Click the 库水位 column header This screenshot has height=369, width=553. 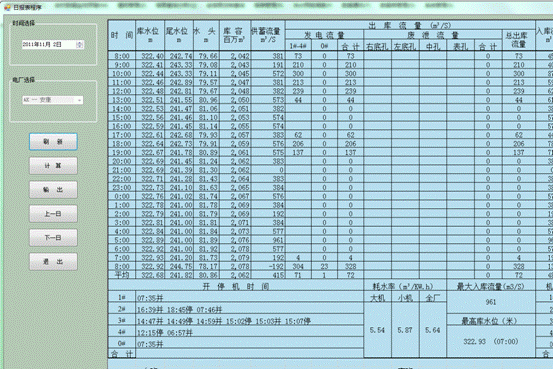pyautogui.click(x=150, y=35)
